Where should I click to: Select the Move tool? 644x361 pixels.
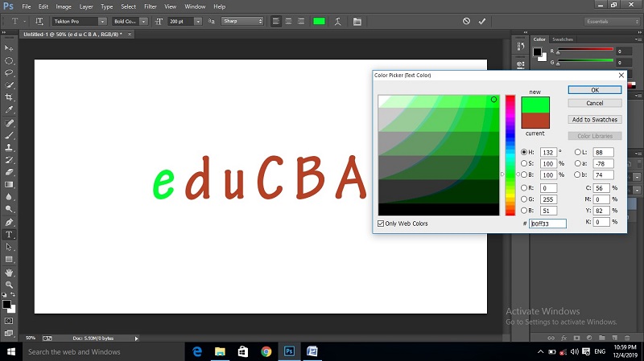(9, 48)
